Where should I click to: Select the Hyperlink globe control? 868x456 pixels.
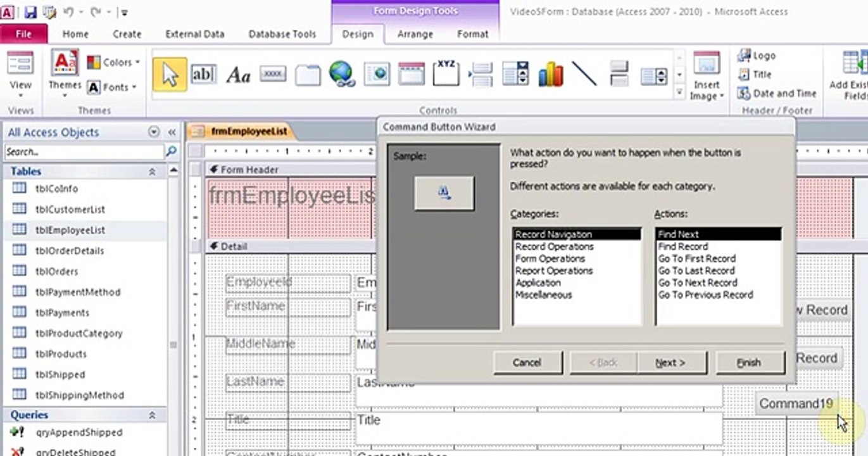(x=343, y=74)
